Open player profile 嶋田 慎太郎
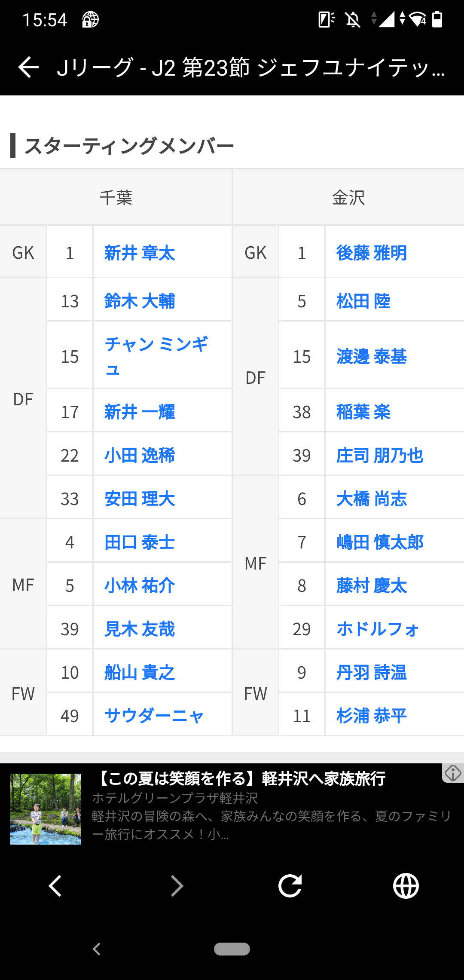464x980 pixels. pos(380,542)
